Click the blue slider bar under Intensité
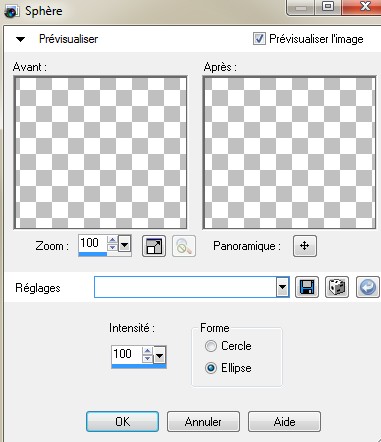Image resolution: width=381 pixels, height=442 pixels. click(139, 366)
